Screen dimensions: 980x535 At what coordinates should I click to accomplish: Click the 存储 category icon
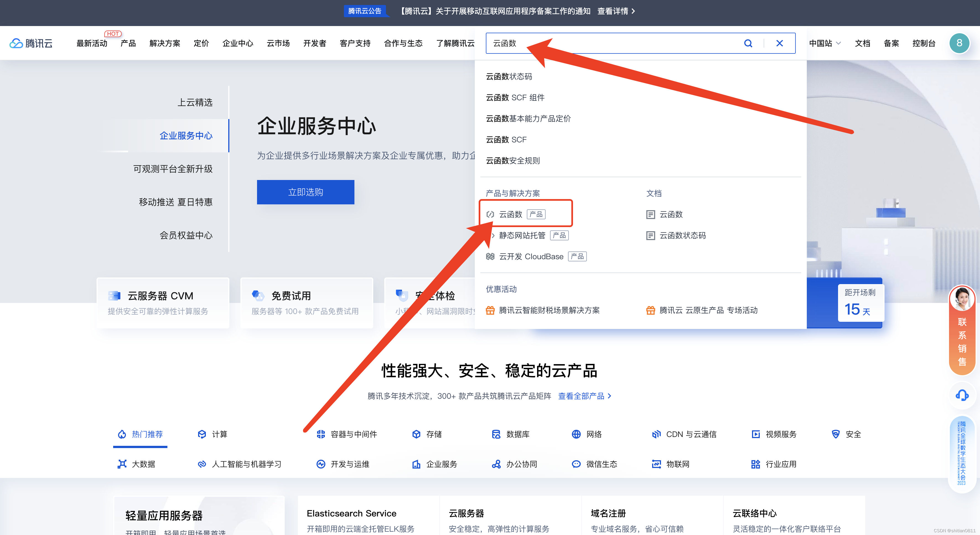pyautogui.click(x=416, y=434)
